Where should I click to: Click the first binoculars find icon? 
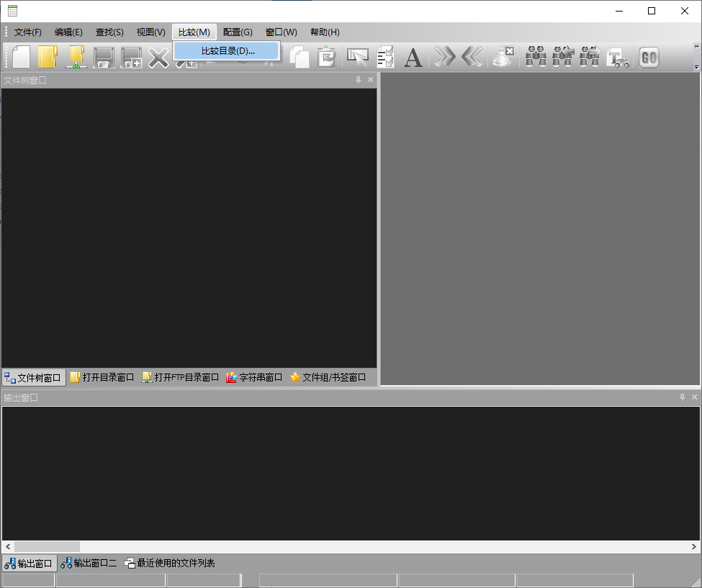(x=536, y=57)
